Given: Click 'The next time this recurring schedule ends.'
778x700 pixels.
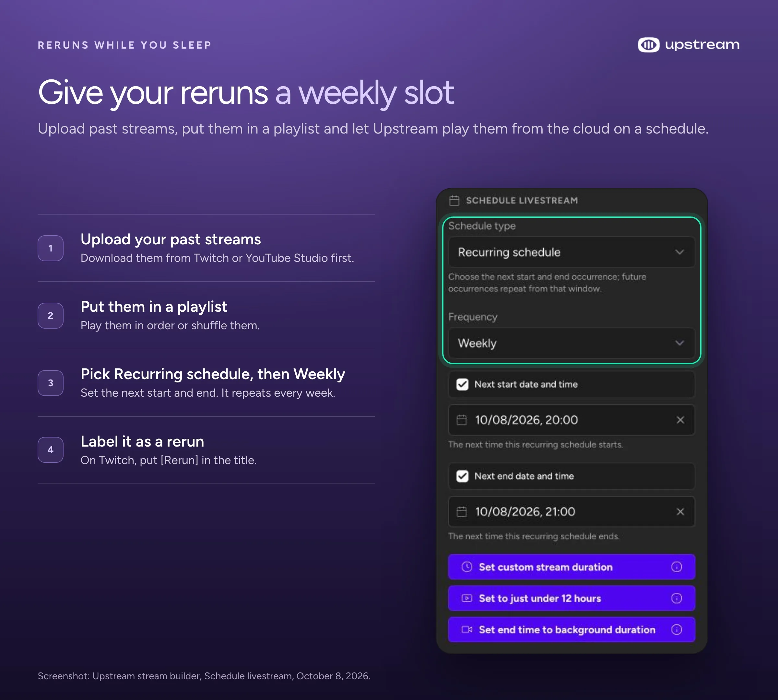Looking at the screenshot, I should 534,537.
